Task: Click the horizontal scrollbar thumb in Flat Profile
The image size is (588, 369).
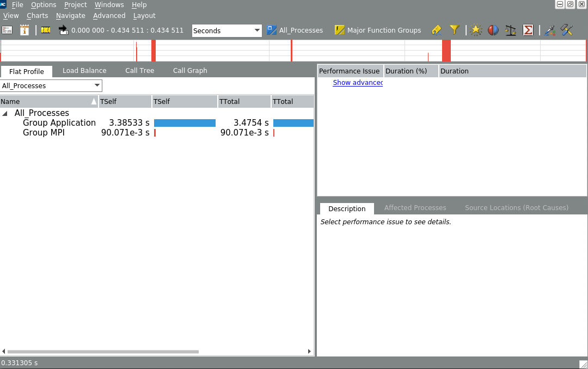Action: [x=103, y=352]
